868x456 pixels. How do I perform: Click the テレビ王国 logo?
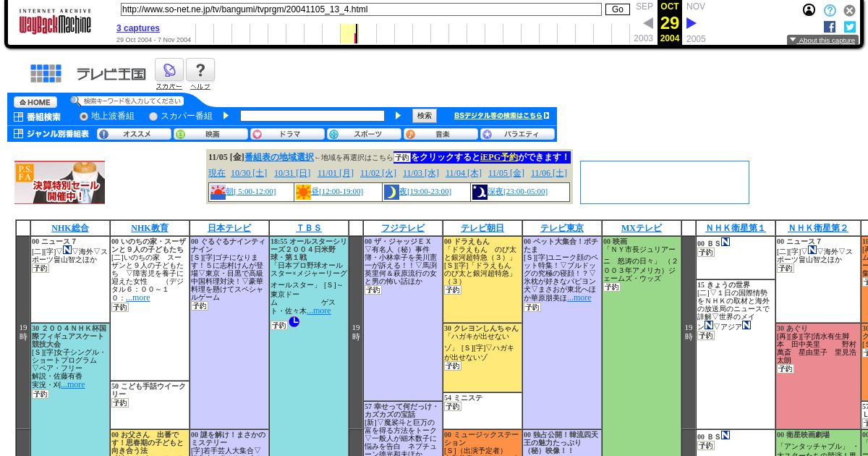[111, 74]
